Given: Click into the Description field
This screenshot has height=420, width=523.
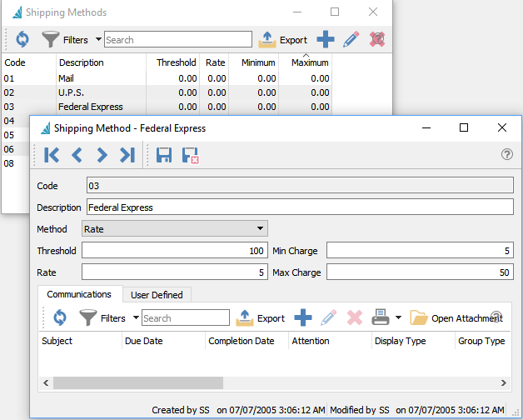Looking at the screenshot, I should pos(299,207).
